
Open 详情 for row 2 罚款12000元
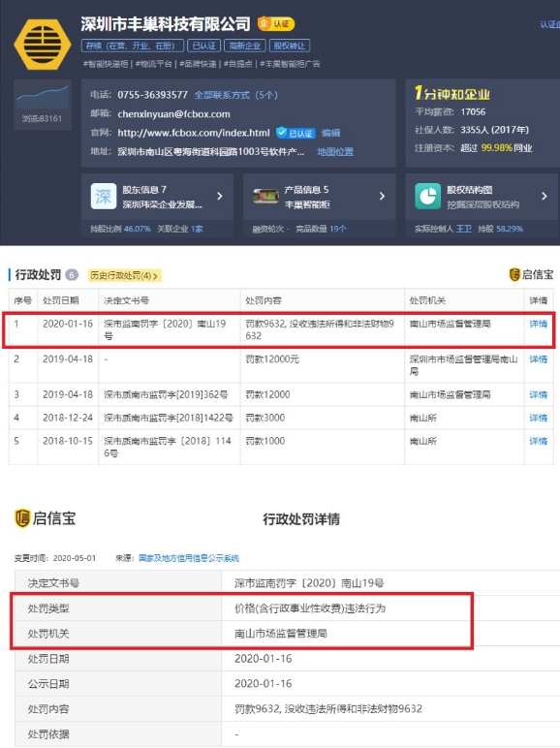(x=538, y=359)
